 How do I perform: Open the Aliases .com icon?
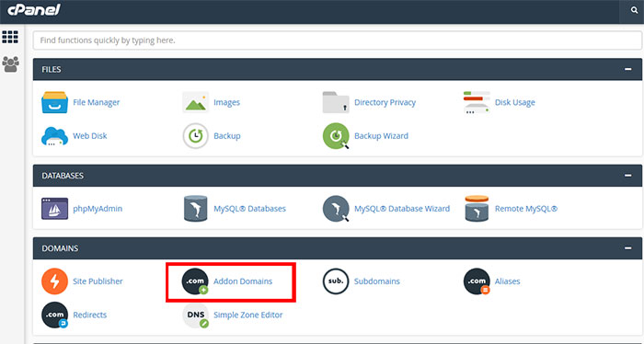click(477, 281)
